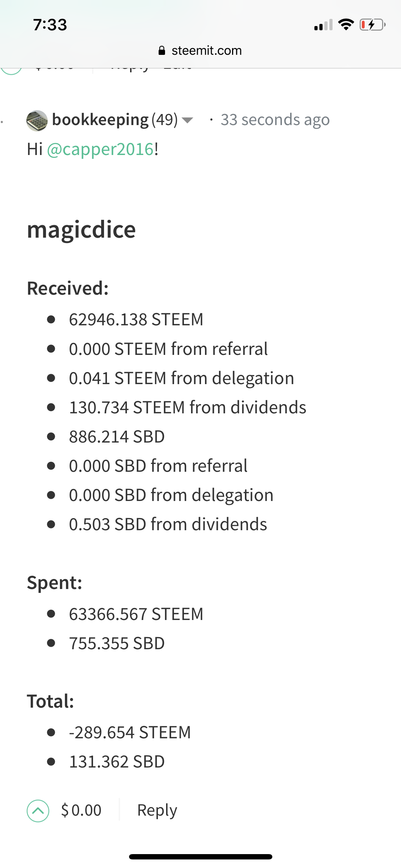Tap the Wi-Fi status icon

pyautogui.click(x=346, y=25)
